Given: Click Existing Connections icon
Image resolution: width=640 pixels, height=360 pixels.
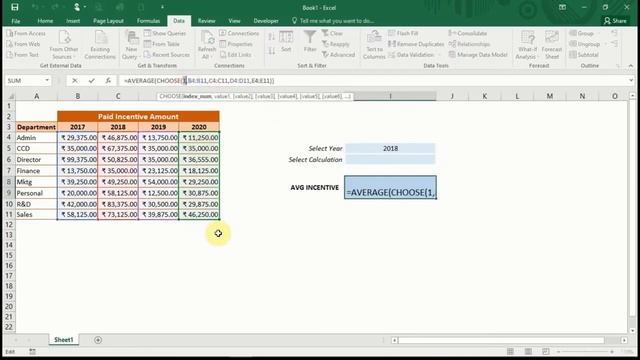Looking at the screenshot, I should pyautogui.click(x=100, y=45).
